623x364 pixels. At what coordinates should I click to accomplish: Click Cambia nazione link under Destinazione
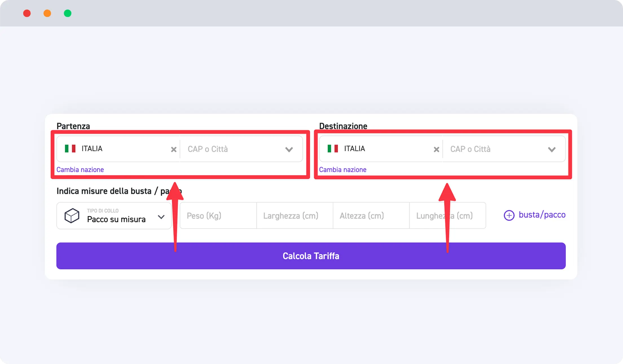[x=343, y=170]
